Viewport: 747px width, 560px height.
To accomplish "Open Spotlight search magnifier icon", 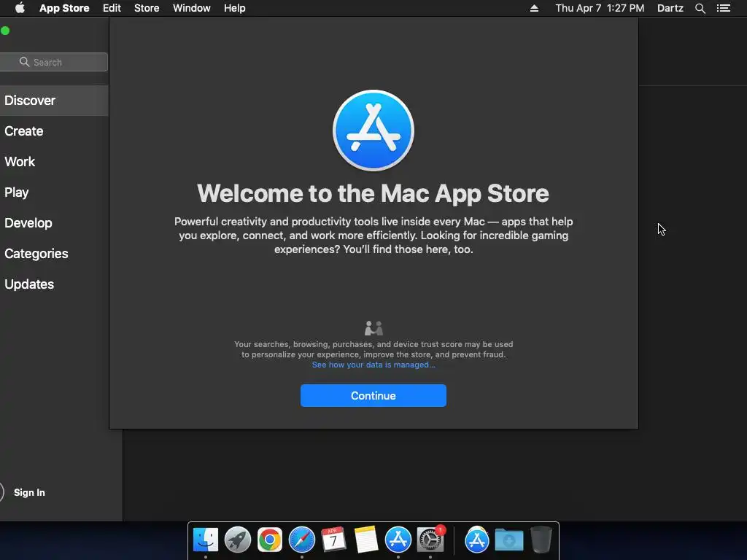I will coord(700,8).
